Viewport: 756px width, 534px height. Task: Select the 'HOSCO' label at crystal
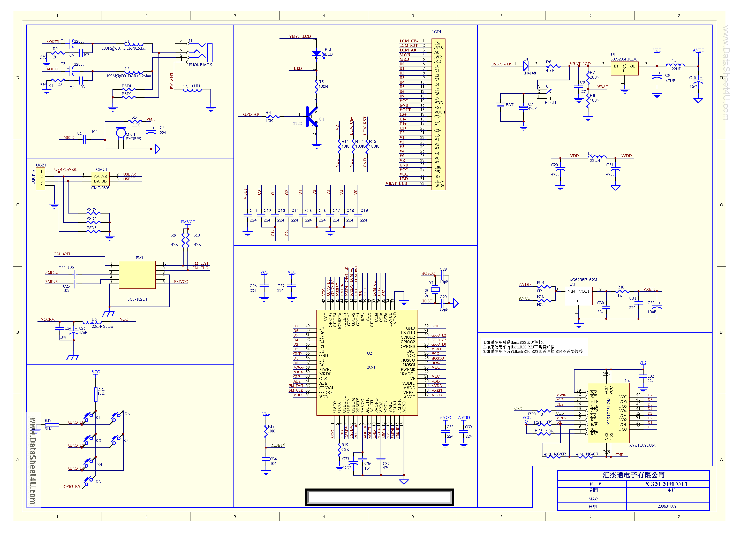(x=428, y=273)
